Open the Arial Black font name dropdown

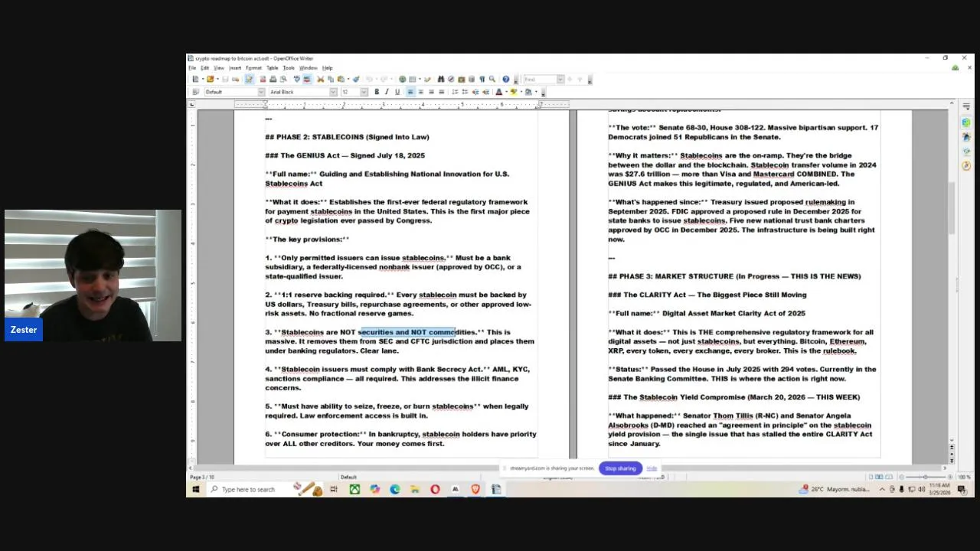333,92
